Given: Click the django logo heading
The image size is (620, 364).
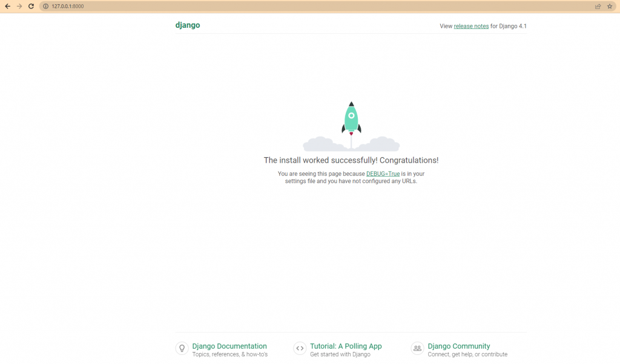Looking at the screenshot, I should [x=188, y=25].
